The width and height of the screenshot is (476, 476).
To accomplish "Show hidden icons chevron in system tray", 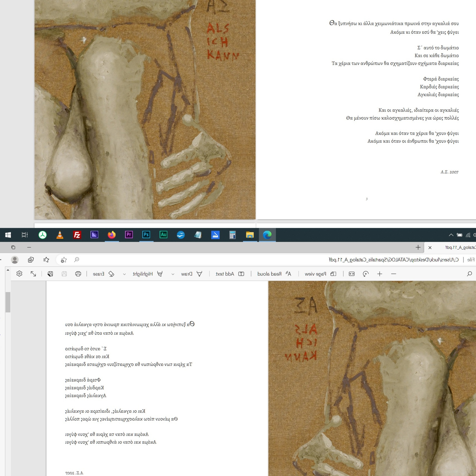I will (451, 235).
